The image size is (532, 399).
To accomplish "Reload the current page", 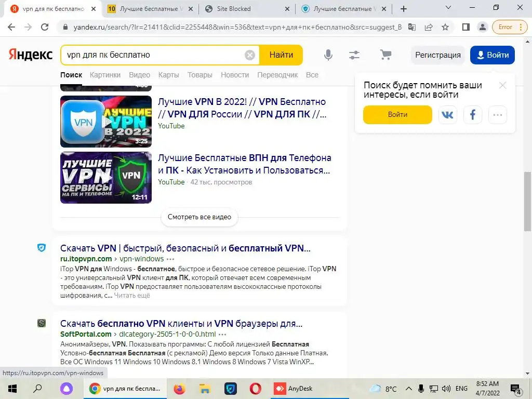I will click(x=45, y=27).
